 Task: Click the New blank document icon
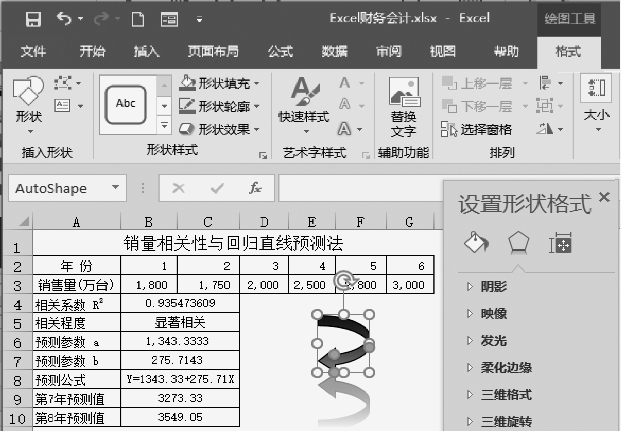[138, 19]
